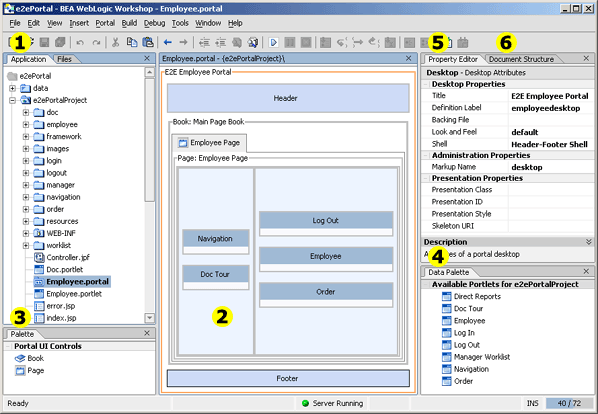Click the Copy toolbar icon
This screenshot has width=598, height=414.
(132, 42)
